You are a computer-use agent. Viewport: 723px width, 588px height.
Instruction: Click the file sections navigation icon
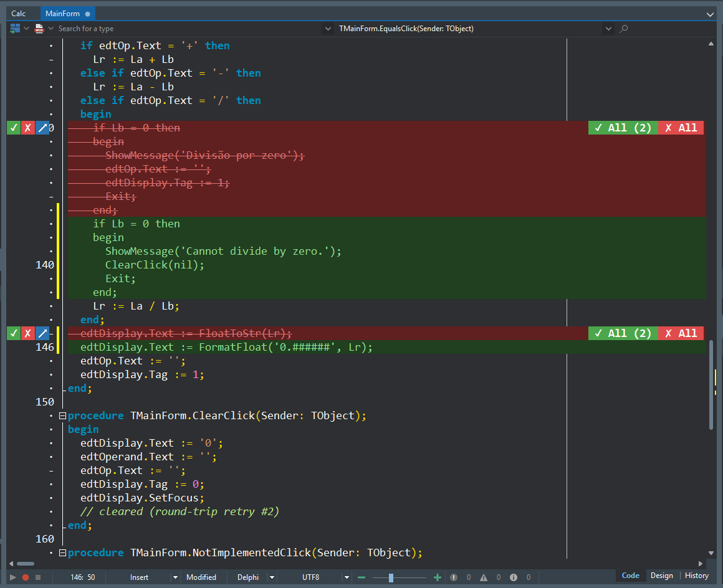coord(15,29)
